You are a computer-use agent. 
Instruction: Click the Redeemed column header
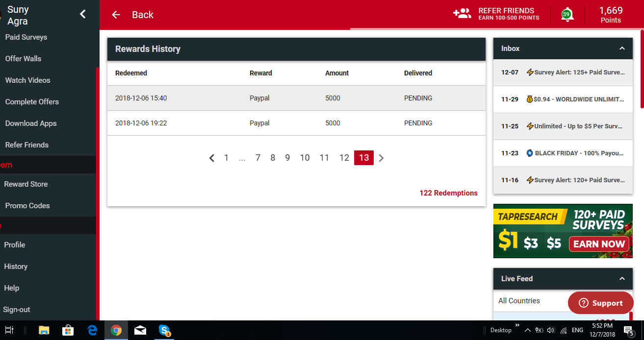(x=131, y=73)
